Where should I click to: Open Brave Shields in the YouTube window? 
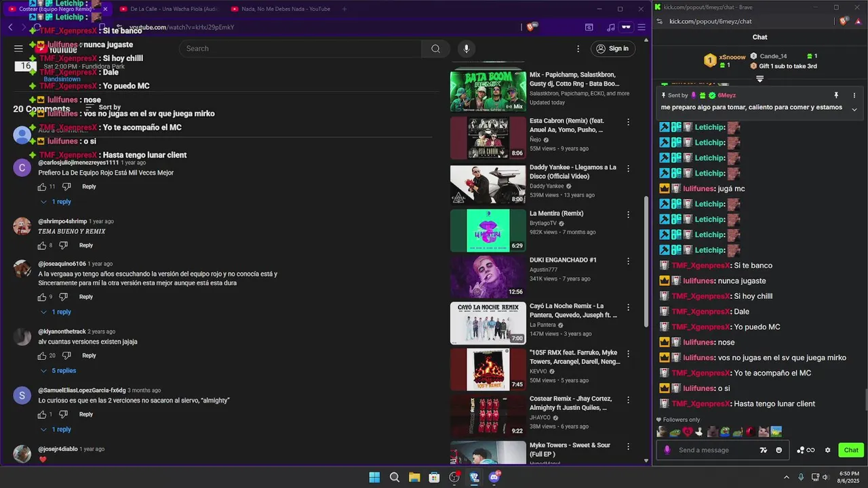[532, 27]
